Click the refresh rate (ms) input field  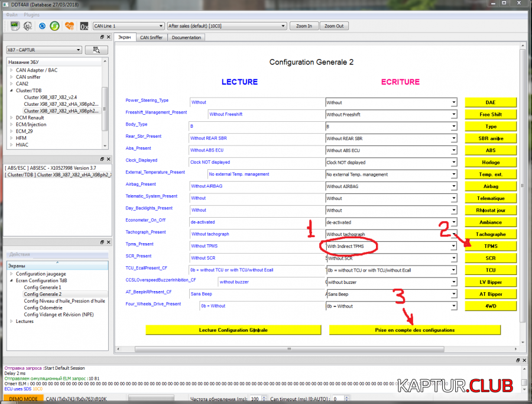coord(255,400)
